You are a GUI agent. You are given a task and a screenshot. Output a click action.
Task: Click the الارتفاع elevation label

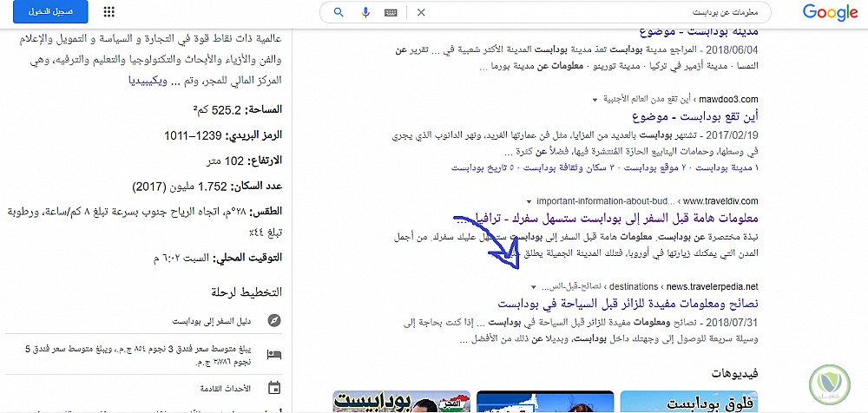[x=265, y=161]
